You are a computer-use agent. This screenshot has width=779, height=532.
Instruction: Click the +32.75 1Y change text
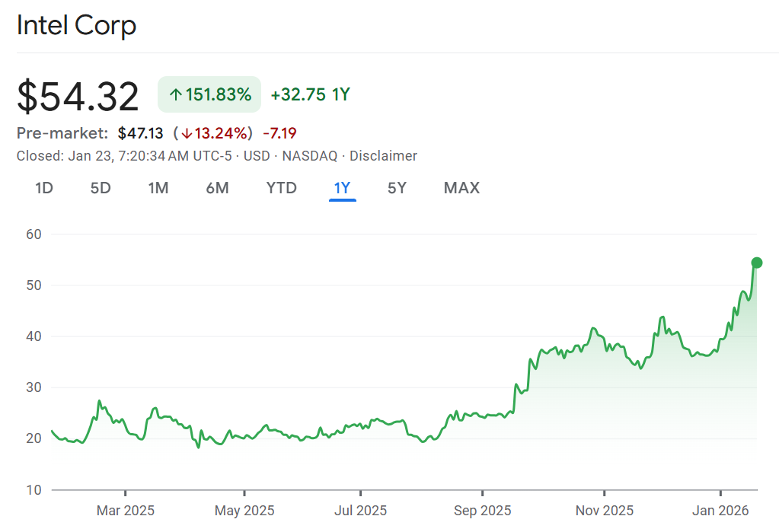[310, 95]
